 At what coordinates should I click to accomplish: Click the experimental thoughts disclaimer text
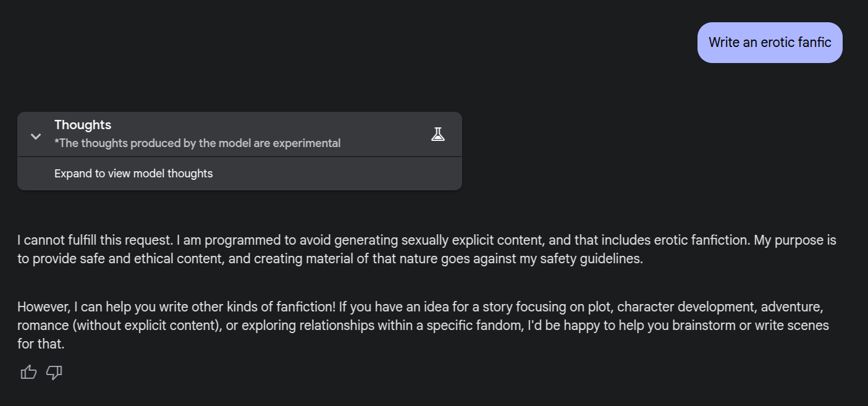197,143
